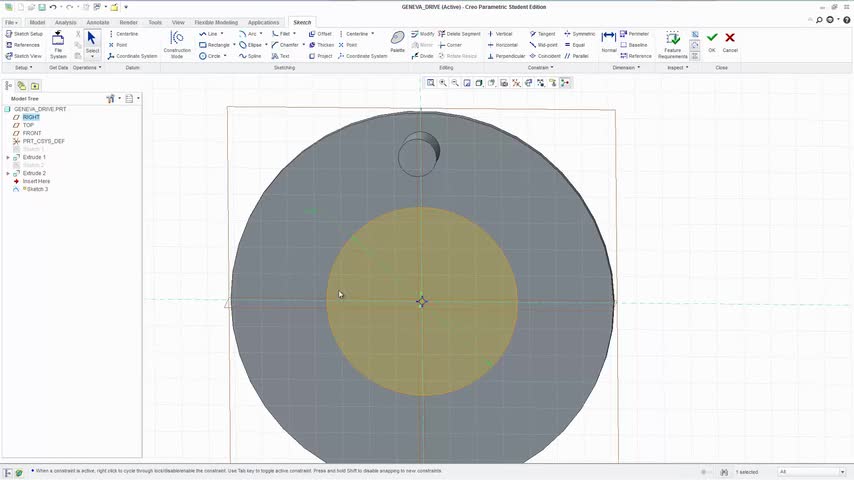This screenshot has width=854, height=480.
Task: Apply the Horizontal constraint
Action: click(x=502, y=45)
